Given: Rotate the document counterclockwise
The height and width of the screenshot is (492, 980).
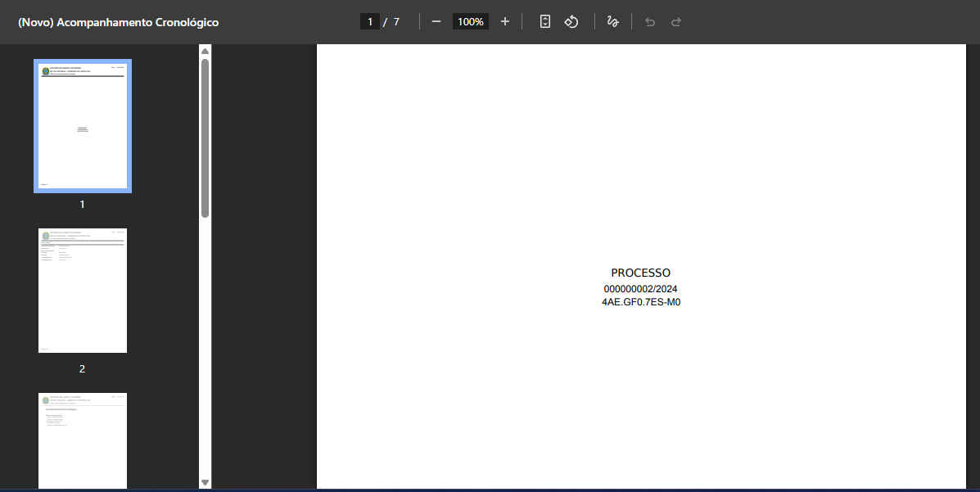Looking at the screenshot, I should 571,22.
